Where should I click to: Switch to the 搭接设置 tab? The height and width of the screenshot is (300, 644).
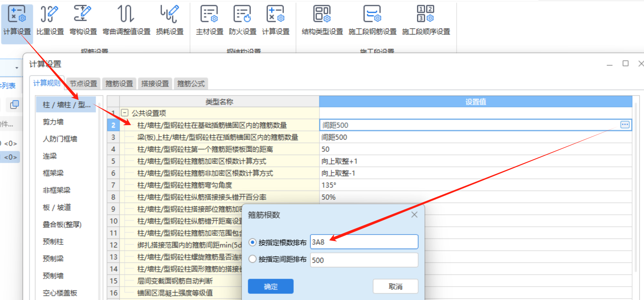pos(155,84)
